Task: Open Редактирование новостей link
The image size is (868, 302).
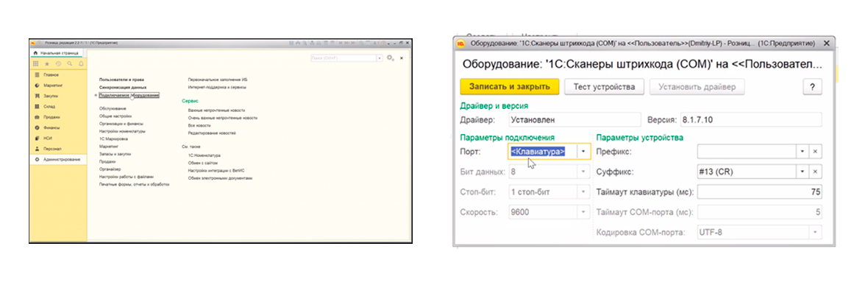Action: point(212,133)
